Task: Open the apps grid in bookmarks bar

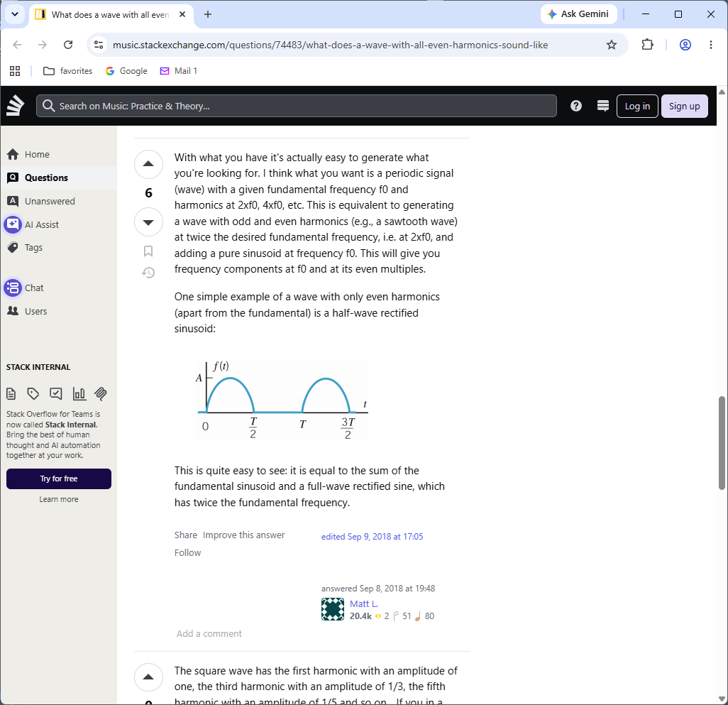Action: pos(15,70)
